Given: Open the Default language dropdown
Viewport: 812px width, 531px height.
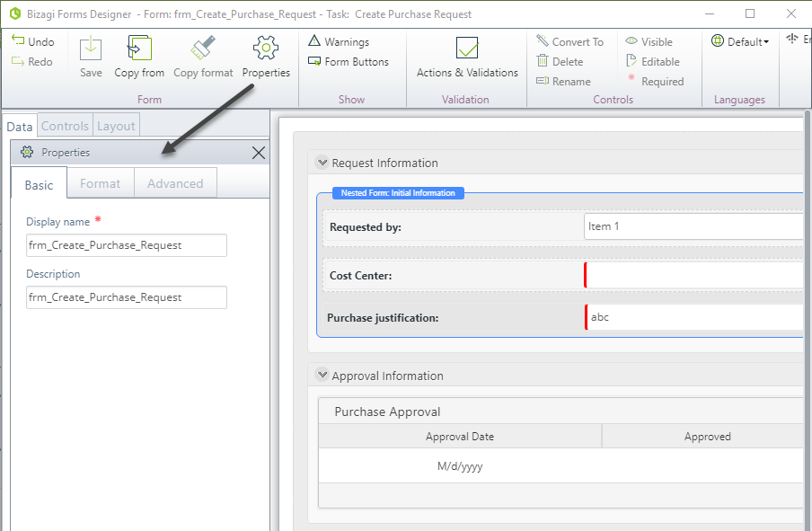Looking at the screenshot, I should tap(739, 41).
